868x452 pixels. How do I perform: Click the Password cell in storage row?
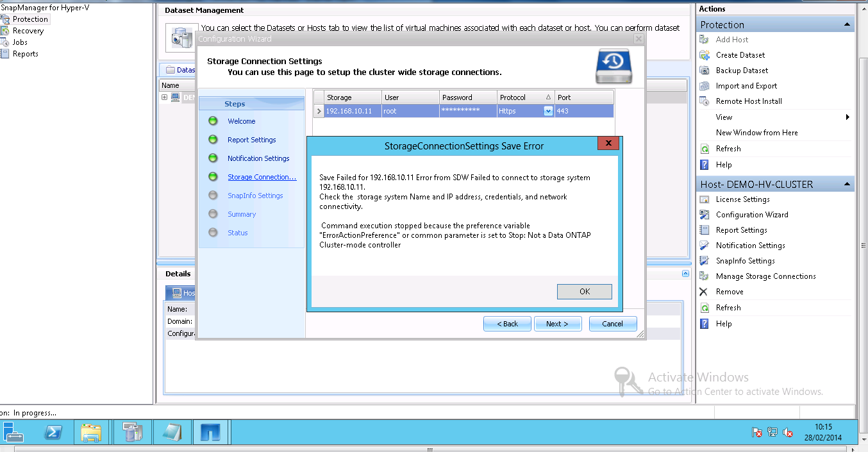pyautogui.click(x=468, y=111)
